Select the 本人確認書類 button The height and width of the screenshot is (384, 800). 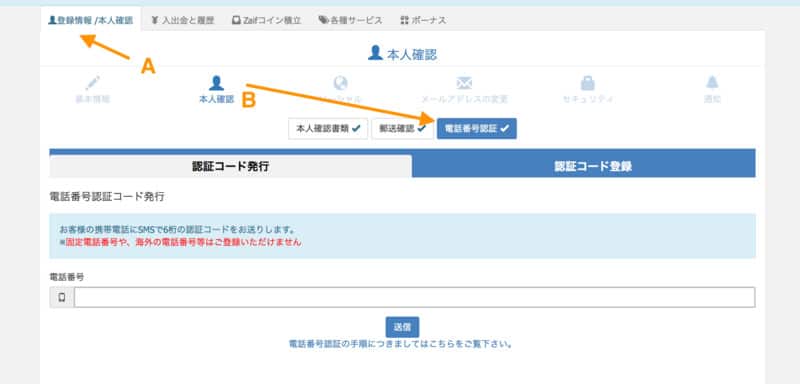click(x=328, y=129)
